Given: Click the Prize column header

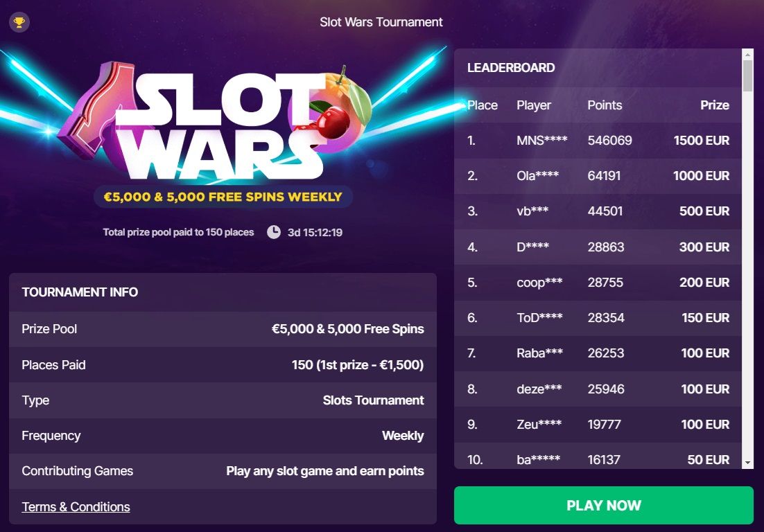Looking at the screenshot, I should coord(714,105).
